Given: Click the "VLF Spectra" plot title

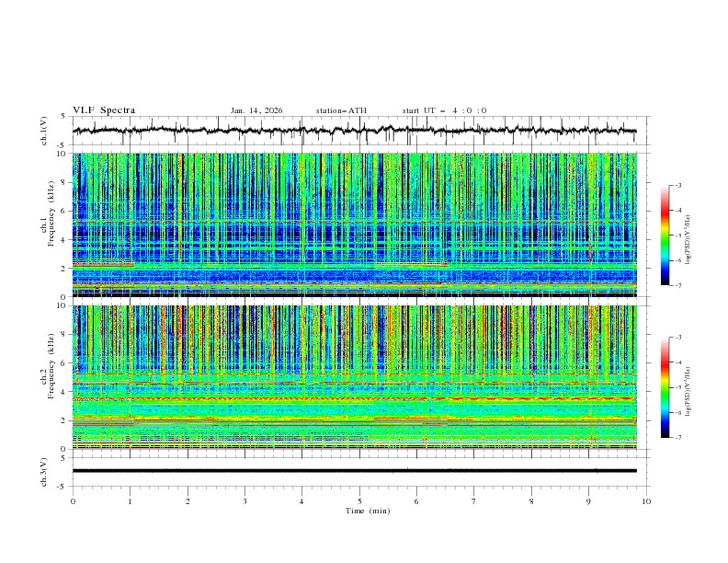Looking at the screenshot, I should [104, 110].
